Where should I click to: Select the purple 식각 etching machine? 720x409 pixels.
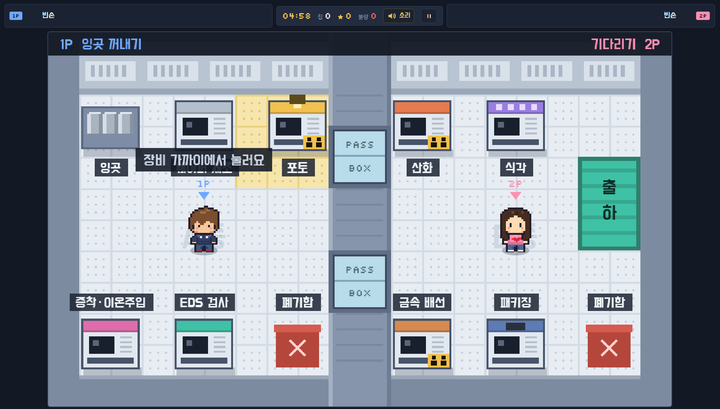coord(516,125)
